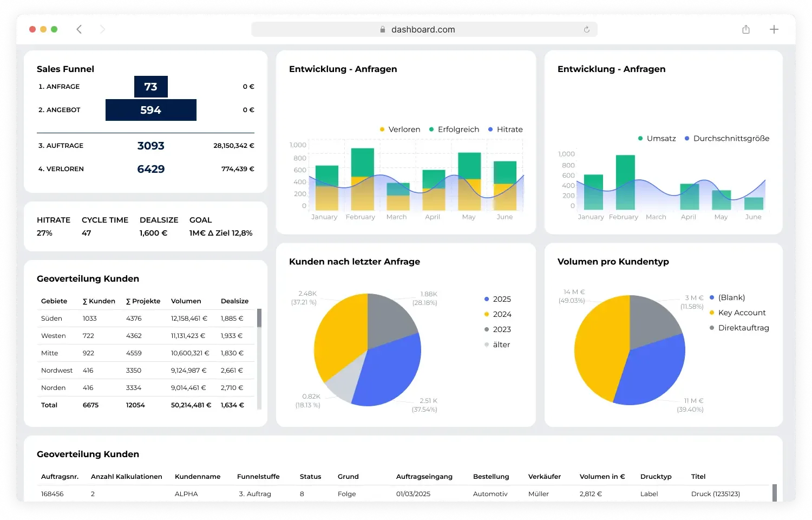Open a new tab with the plus icon
This screenshot has width=812, height=520.
click(774, 29)
